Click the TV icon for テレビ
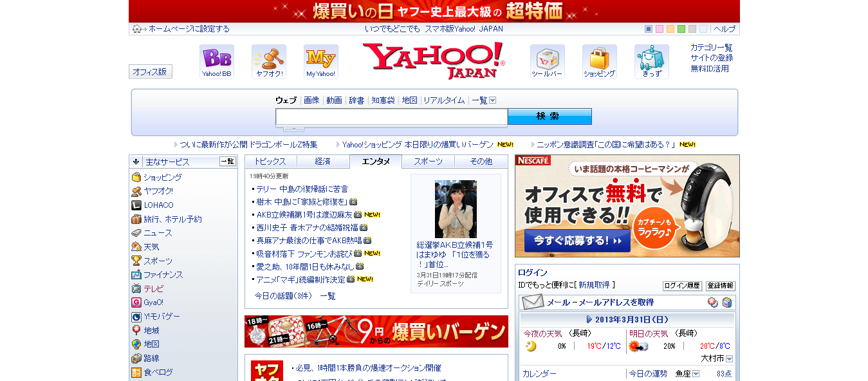868x381 pixels. coord(136,288)
